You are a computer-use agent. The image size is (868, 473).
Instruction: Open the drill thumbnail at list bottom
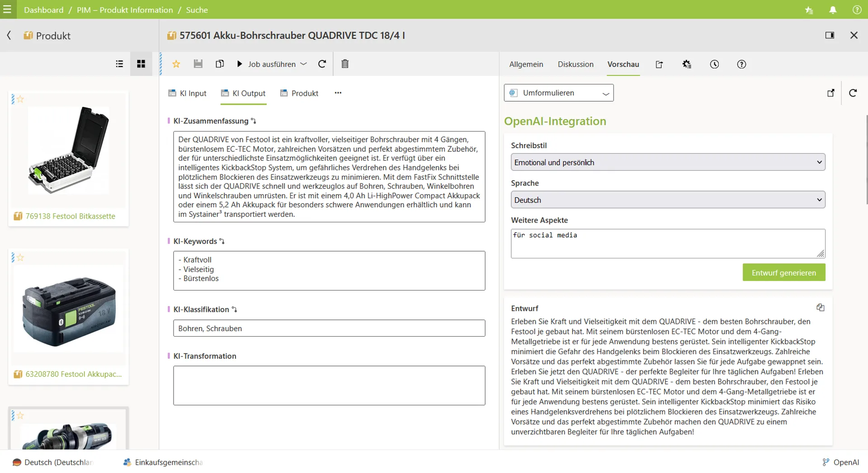[68, 436]
